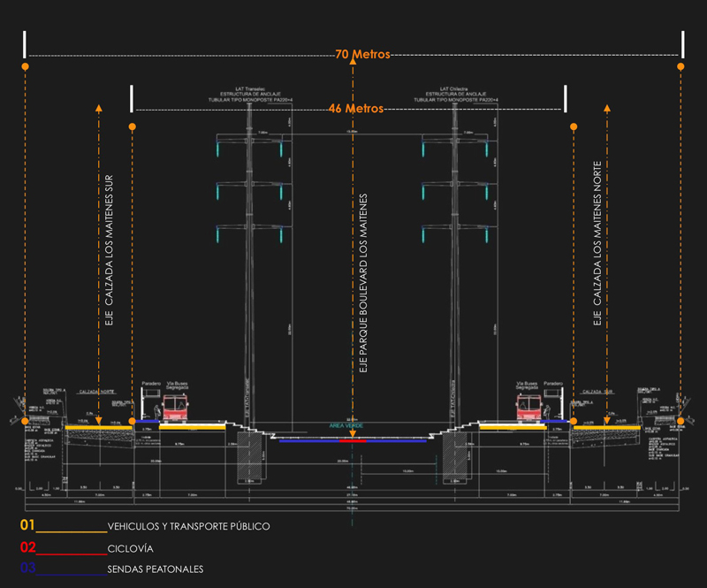Click the "VEHICULOS Y TRANSPORTE PÚBLICO" legend text
The width and height of the screenshot is (707, 588).
click(x=188, y=527)
